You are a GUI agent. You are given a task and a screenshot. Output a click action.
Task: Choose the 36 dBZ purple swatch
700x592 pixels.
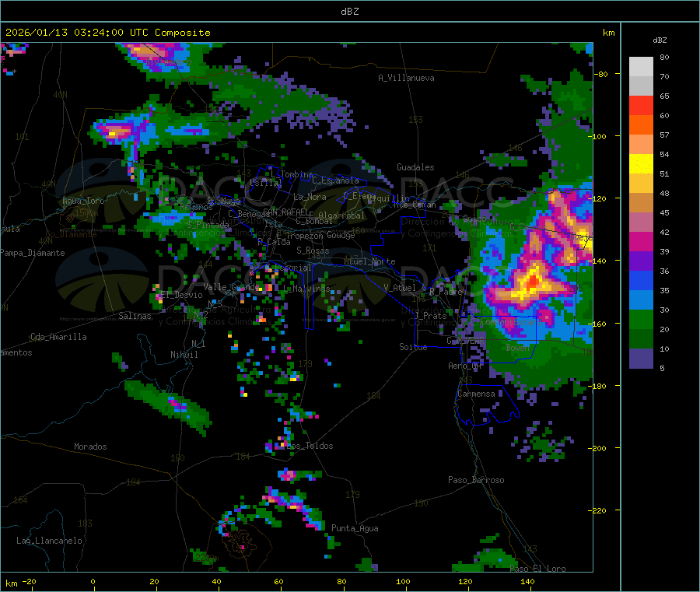641,261
